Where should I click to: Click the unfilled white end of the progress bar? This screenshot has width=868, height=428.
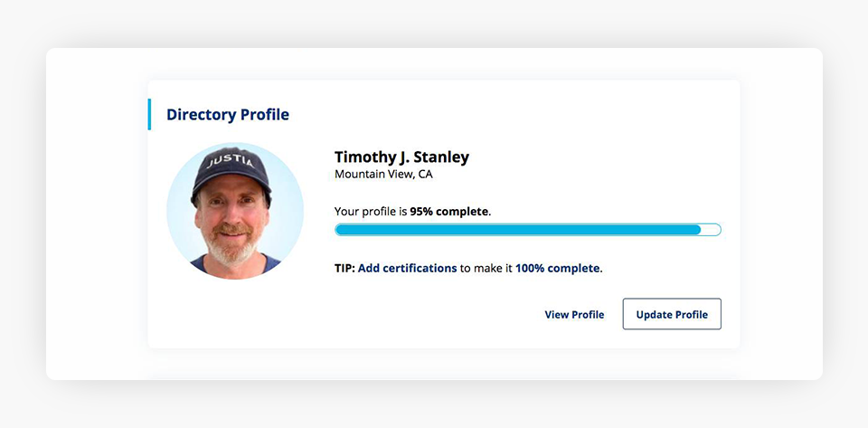tap(710, 230)
